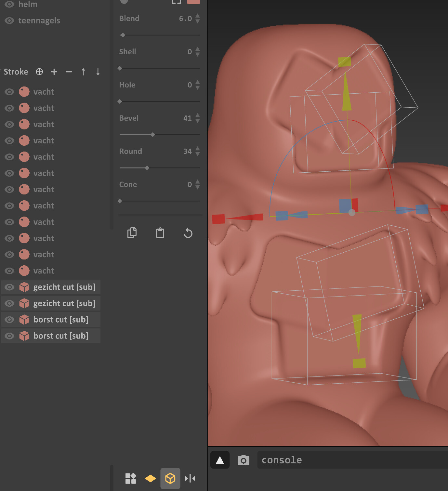
Task: Click the yellow diamond plane icon
Action: point(150,478)
